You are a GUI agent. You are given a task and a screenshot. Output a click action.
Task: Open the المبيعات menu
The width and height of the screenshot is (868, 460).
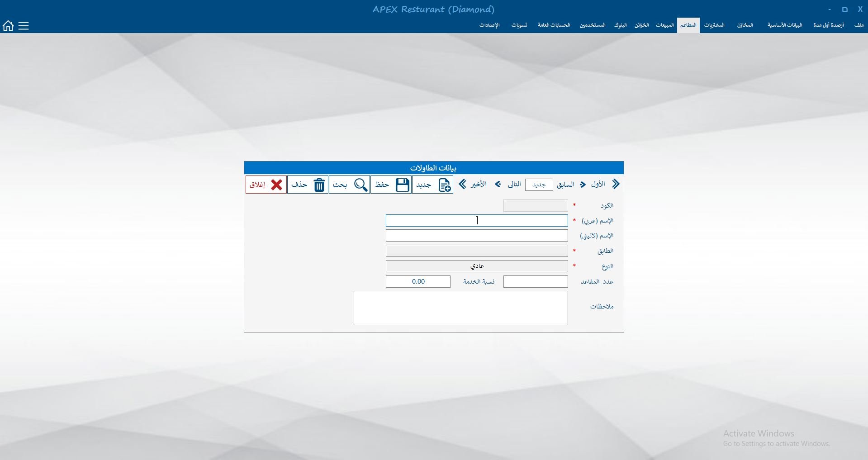click(664, 25)
